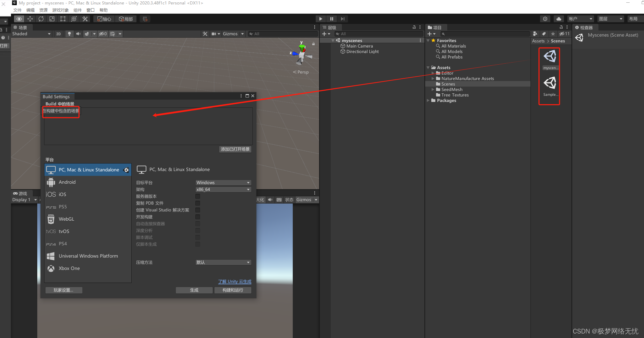644x338 pixels.
Task: Open scene camera settings icon
Action: [x=214, y=34]
